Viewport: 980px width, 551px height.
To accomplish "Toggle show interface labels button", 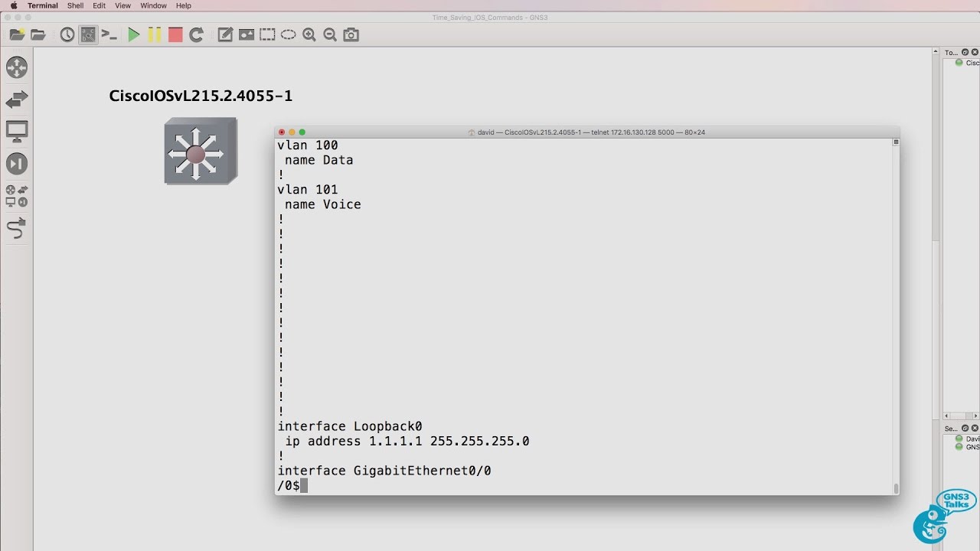I will pyautogui.click(x=89, y=34).
